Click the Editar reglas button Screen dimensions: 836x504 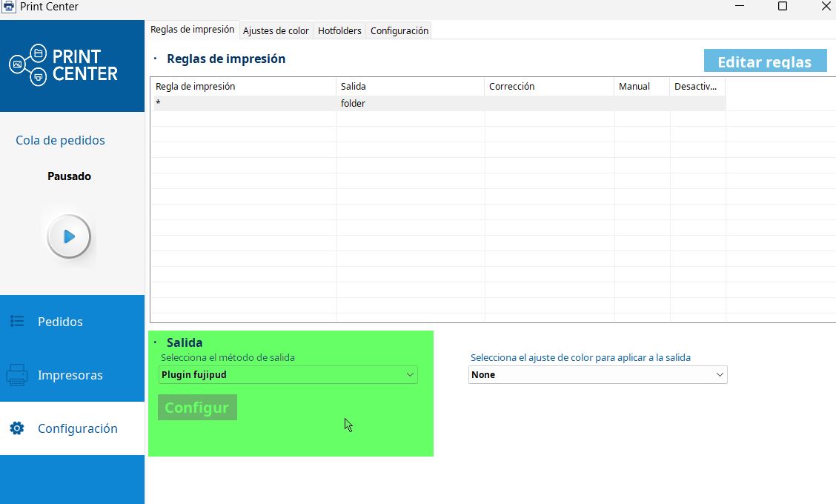(764, 62)
